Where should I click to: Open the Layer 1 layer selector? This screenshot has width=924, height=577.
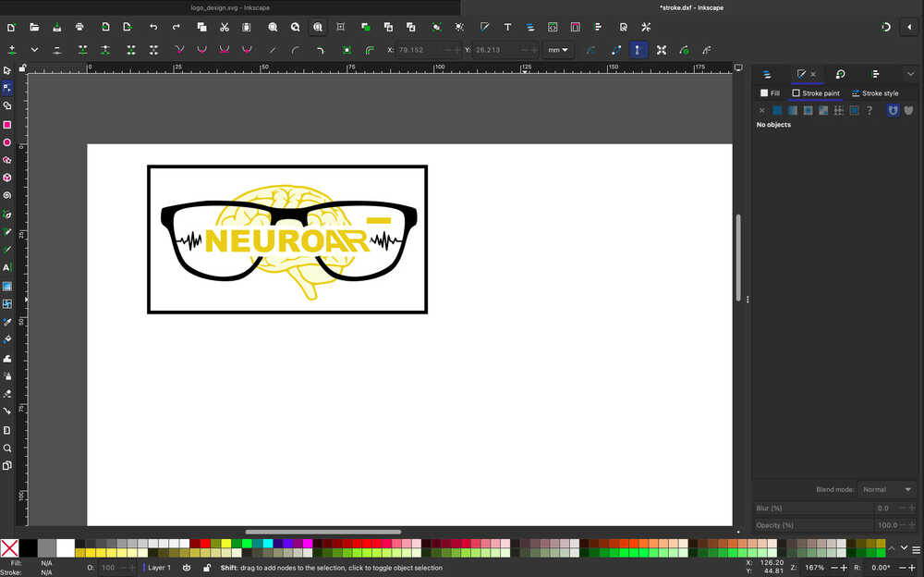tap(158, 568)
